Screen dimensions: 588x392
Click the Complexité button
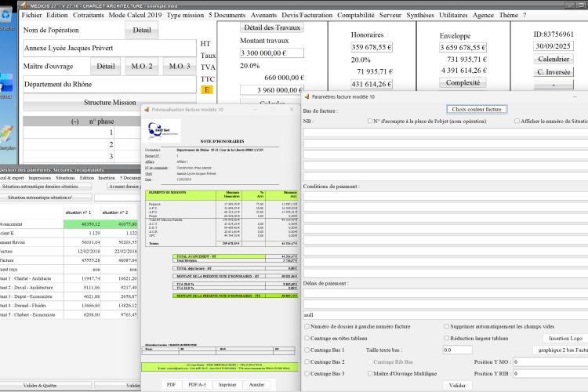tap(463, 82)
